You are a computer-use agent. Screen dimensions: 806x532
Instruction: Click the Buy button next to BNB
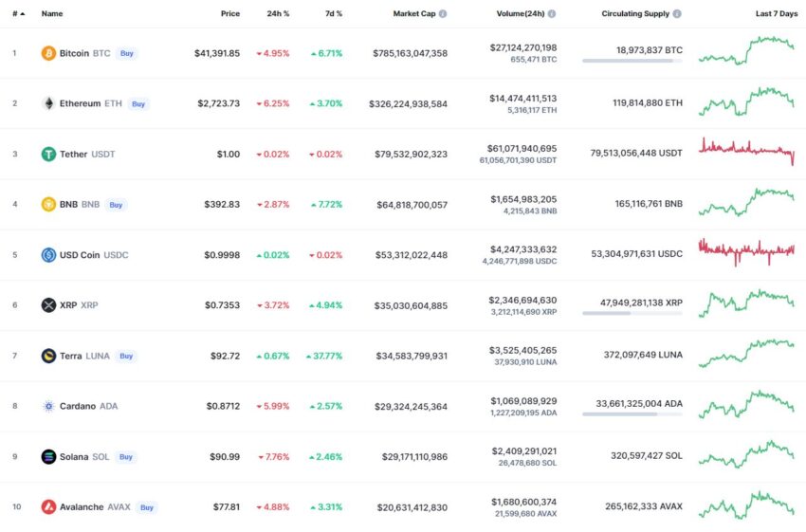click(116, 205)
